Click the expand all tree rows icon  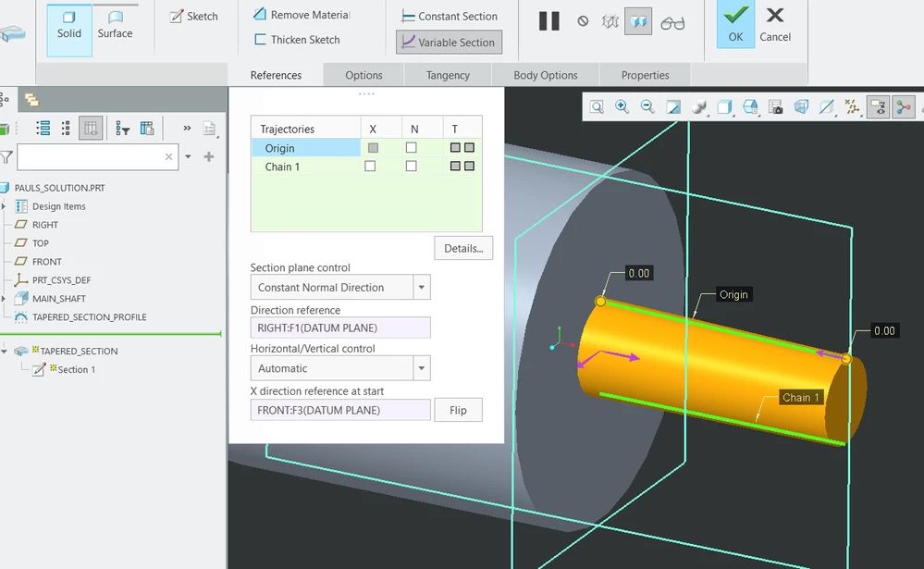coord(43,128)
